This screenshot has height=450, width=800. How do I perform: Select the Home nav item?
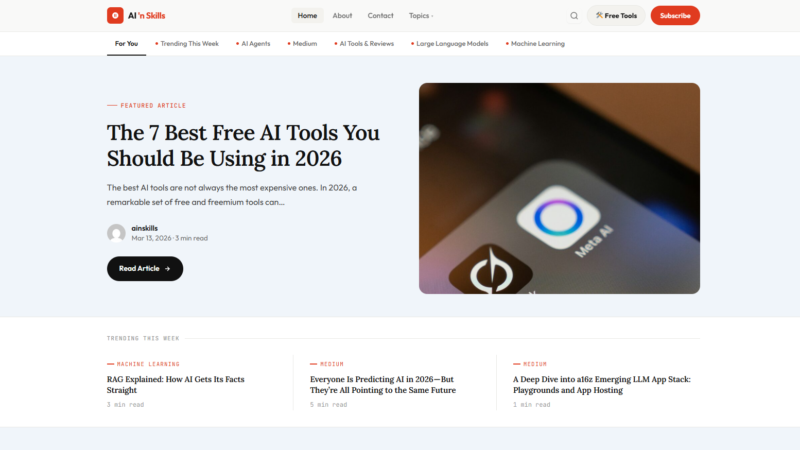(x=307, y=16)
